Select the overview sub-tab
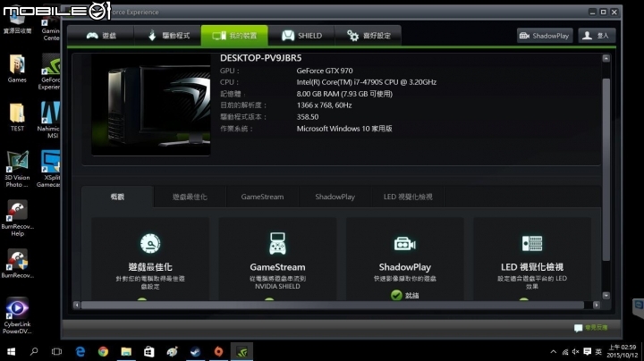This screenshot has width=644, height=361. pos(117,197)
